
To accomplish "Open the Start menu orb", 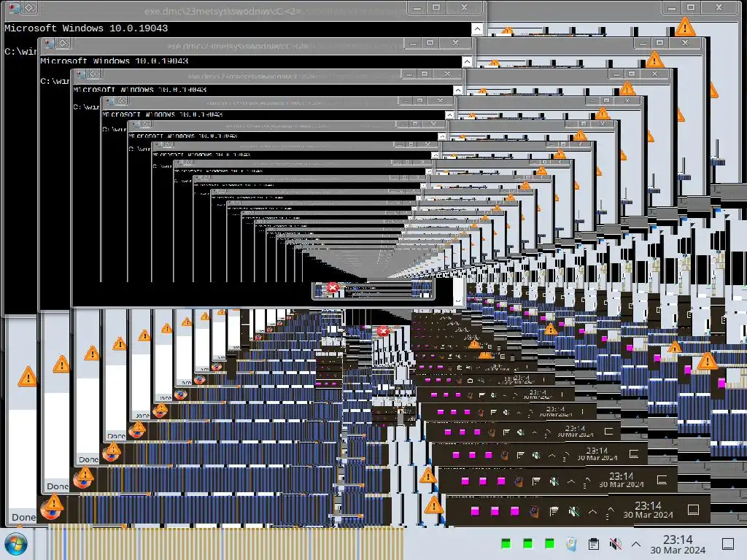I will coord(15,544).
